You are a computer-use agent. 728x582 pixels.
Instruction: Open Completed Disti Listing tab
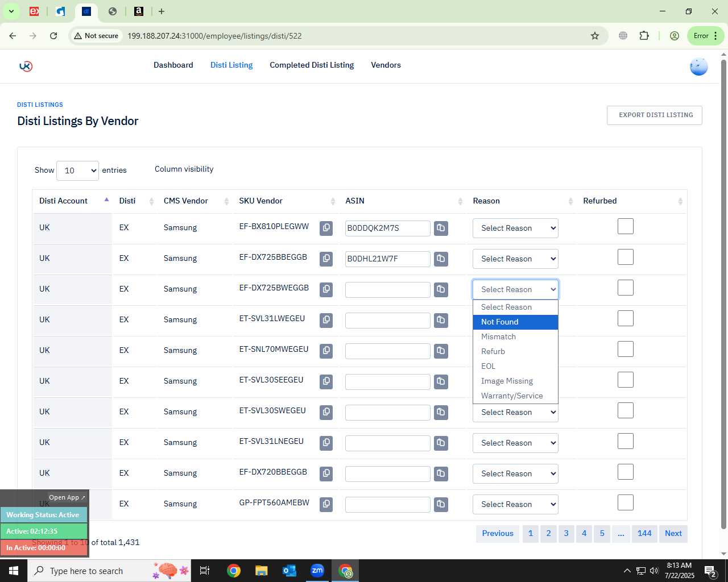(312, 65)
